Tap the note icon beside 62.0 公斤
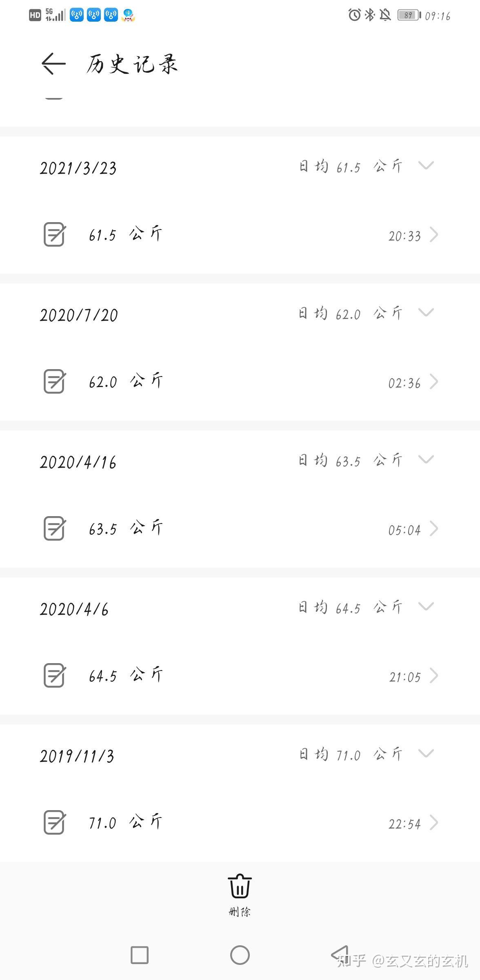 tap(54, 382)
